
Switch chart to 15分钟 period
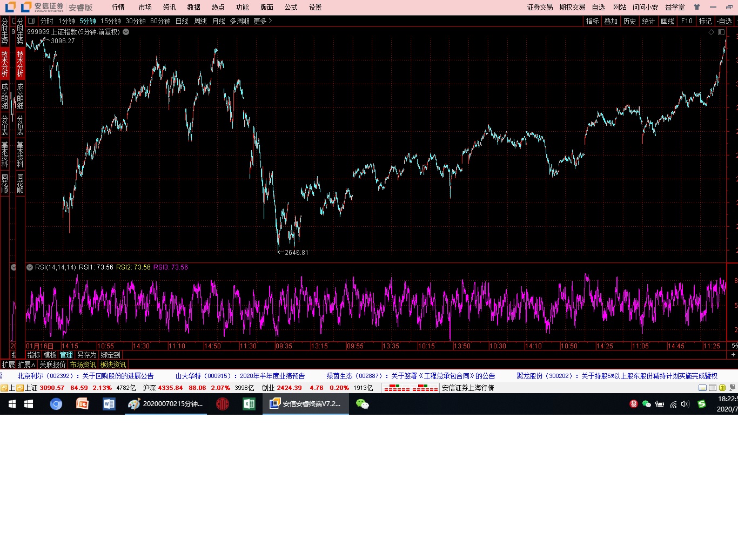[111, 21]
